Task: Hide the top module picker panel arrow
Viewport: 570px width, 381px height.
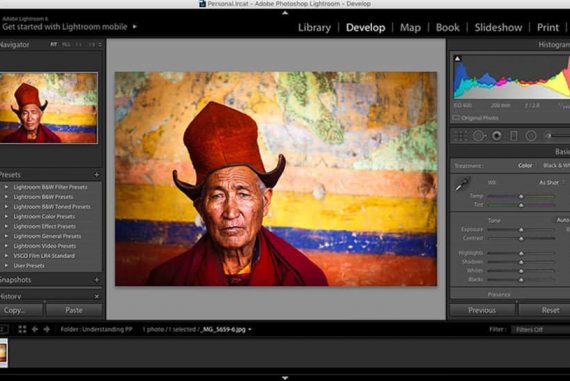Action: tap(285, 13)
